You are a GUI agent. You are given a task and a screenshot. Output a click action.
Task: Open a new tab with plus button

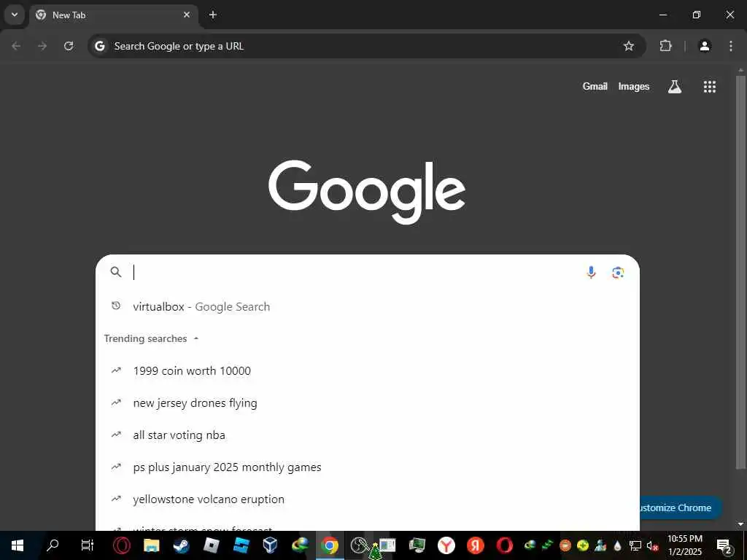coord(213,15)
